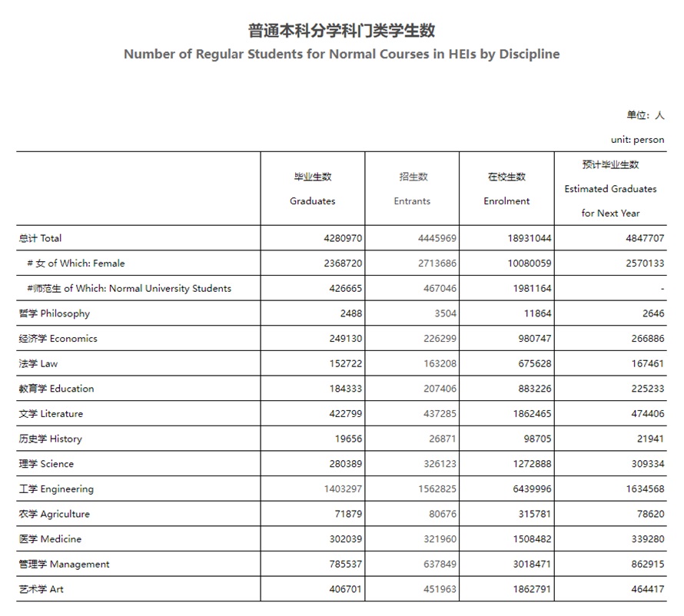
Task: Select the 艺术学 Art row label
Action: point(41,589)
